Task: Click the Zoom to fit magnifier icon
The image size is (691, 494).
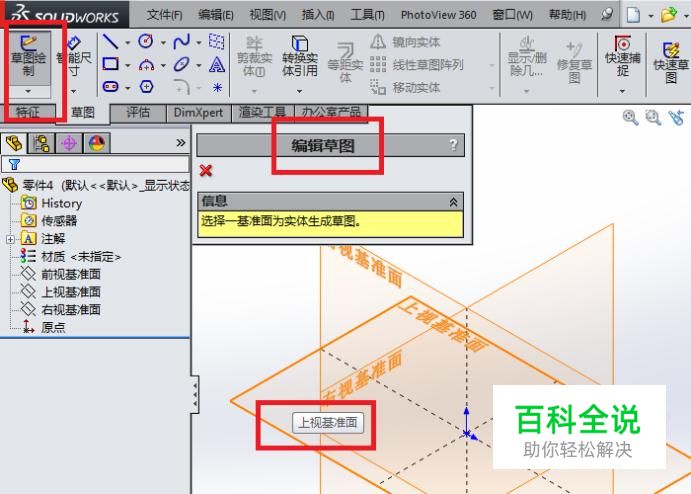Action: click(630, 118)
